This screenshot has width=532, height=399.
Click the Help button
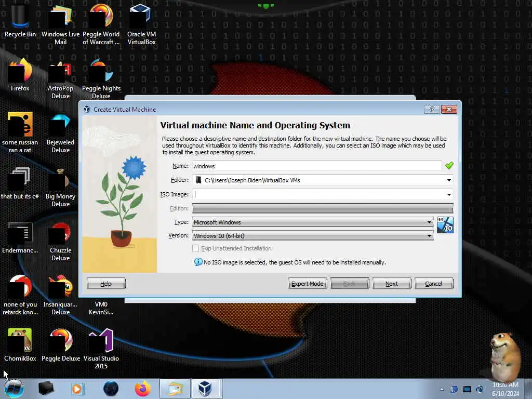pyautogui.click(x=106, y=284)
